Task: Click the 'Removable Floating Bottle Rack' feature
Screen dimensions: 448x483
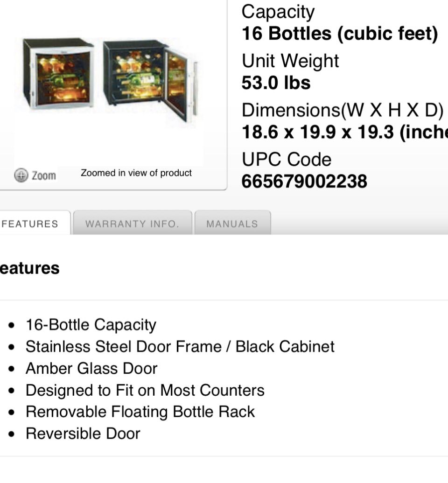Action: (140, 412)
